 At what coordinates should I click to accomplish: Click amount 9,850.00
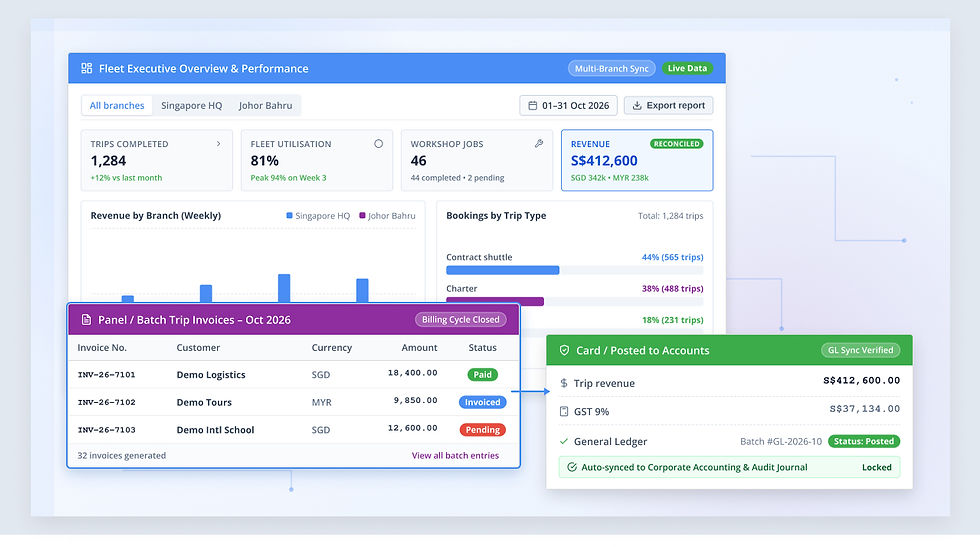tap(416, 400)
